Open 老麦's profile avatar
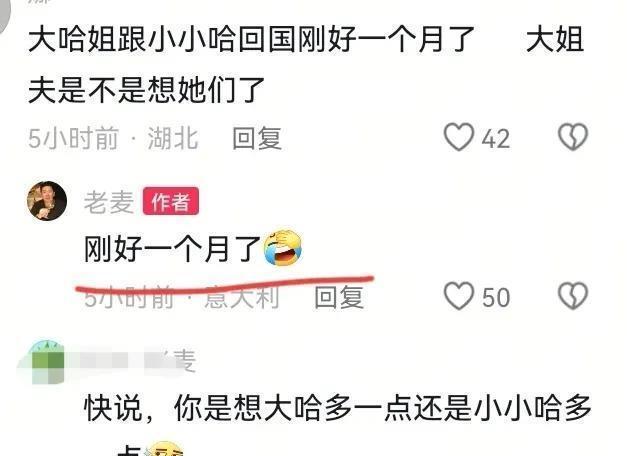Screen dimensions: 627x456 47,201
